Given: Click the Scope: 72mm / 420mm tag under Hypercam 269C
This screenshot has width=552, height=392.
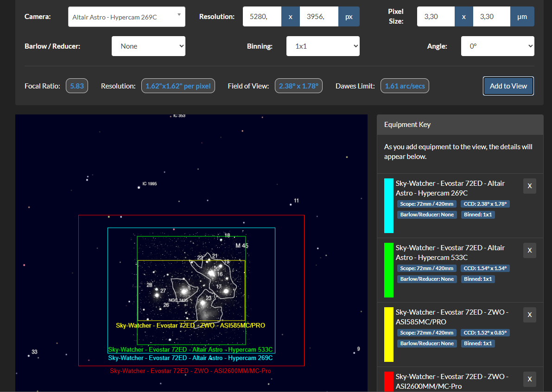Looking at the screenshot, I should (427, 204).
